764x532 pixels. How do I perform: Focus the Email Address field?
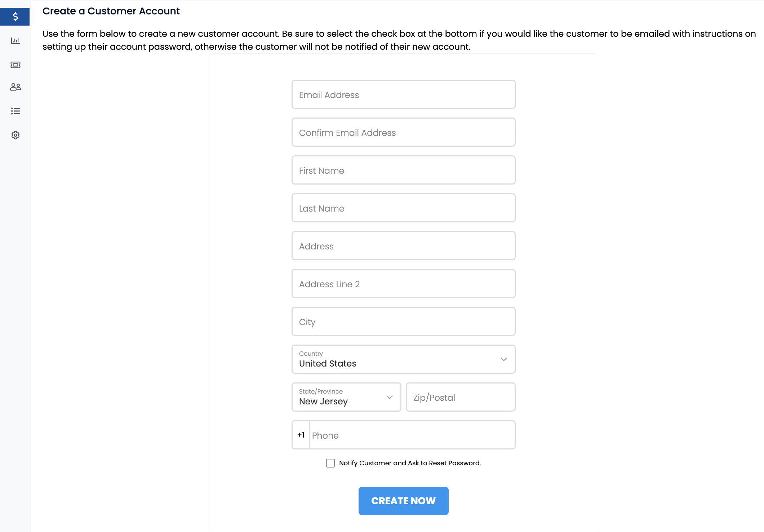[x=404, y=94]
